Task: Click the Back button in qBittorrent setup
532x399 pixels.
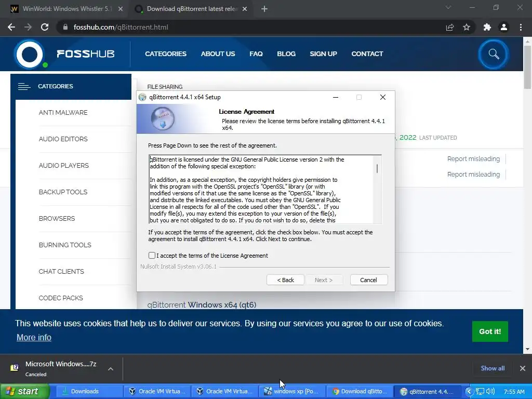Action: pyautogui.click(x=285, y=280)
